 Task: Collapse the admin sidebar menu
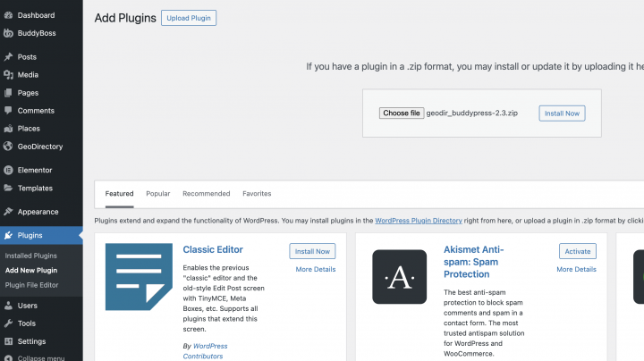[32, 357]
